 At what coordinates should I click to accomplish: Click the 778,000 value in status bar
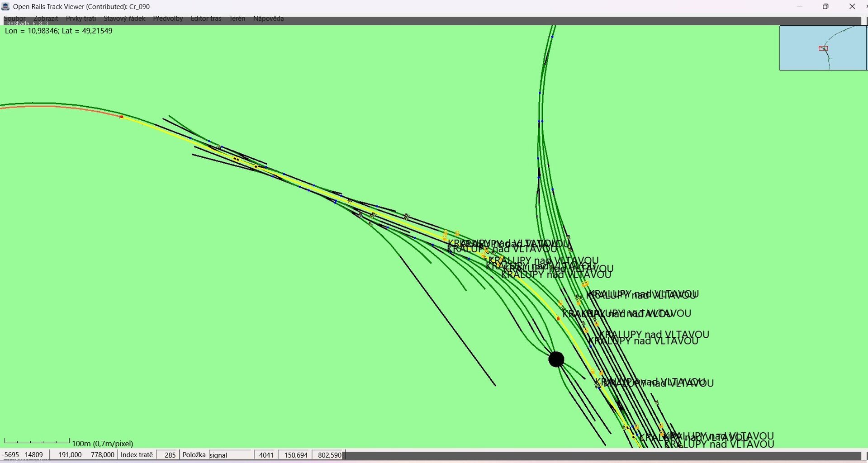(x=103, y=455)
